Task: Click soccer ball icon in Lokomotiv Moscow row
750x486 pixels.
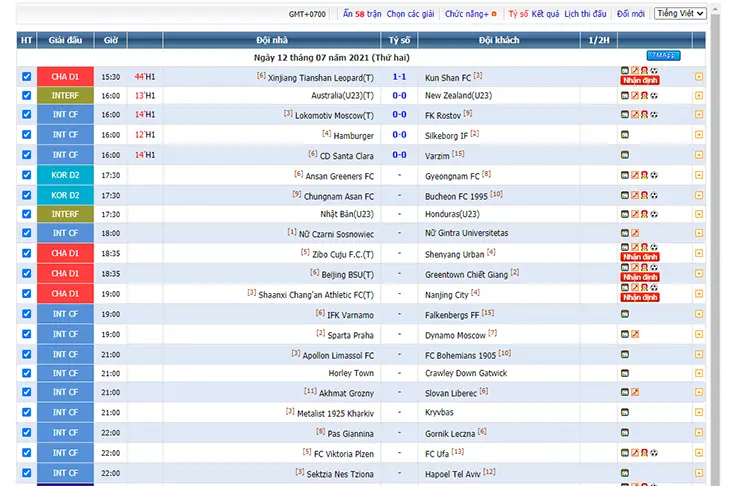Action: [x=654, y=115]
